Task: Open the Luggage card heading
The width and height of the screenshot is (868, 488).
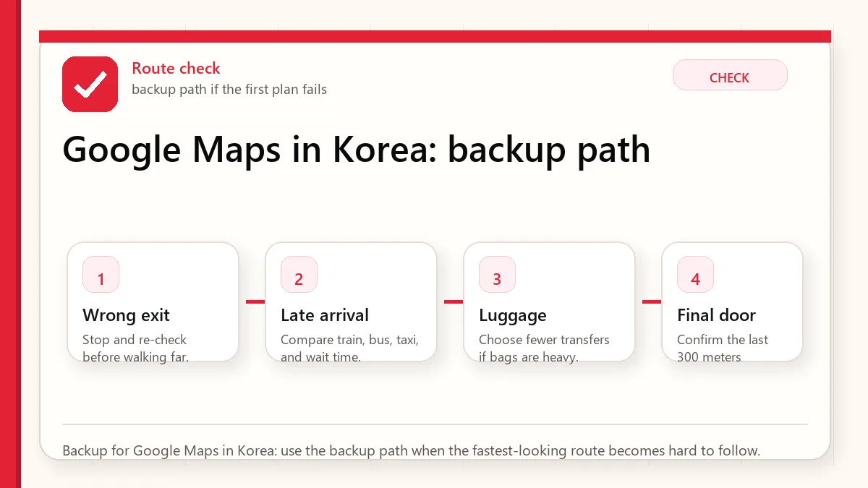Action: pos(513,315)
